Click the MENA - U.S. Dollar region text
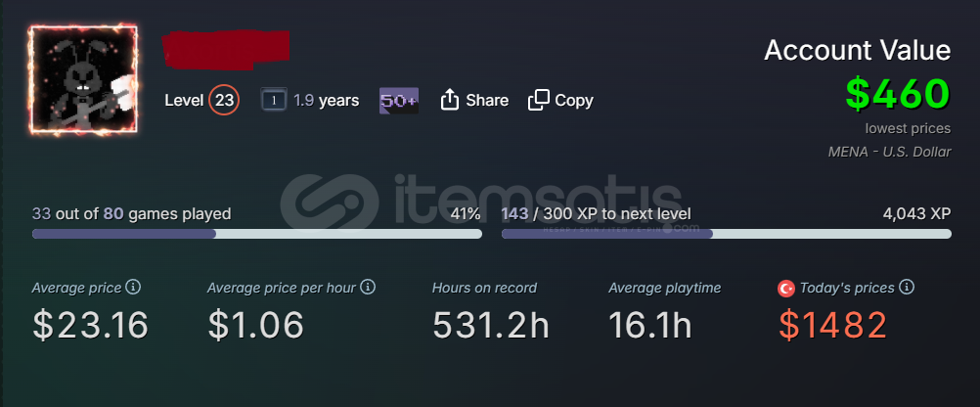The width and height of the screenshot is (980, 407). coord(889,152)
